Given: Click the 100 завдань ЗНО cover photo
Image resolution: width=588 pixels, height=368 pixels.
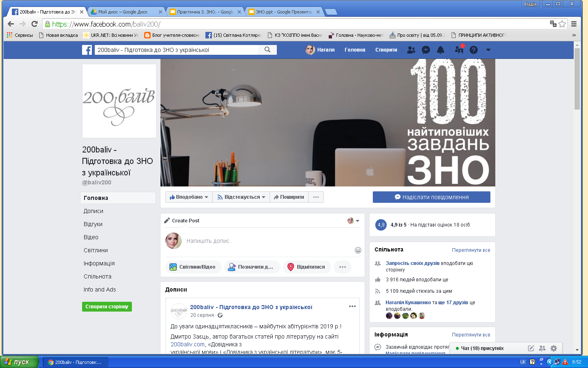Looking at the screenshot, I should click(328, 123).
